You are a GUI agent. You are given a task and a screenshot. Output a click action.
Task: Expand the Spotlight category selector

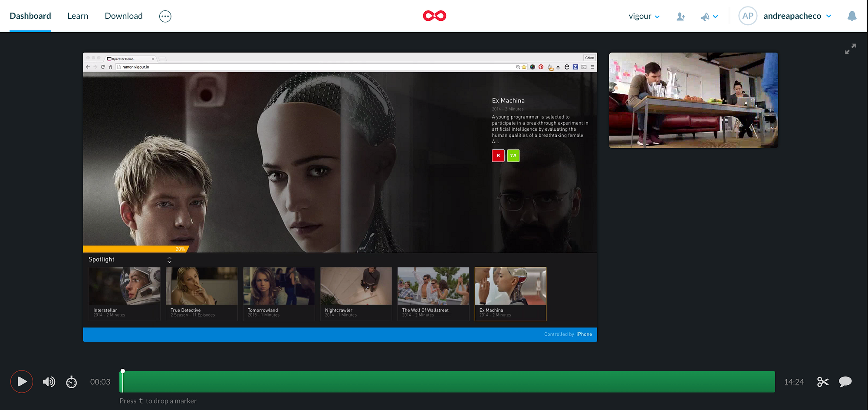coord(169,260)
